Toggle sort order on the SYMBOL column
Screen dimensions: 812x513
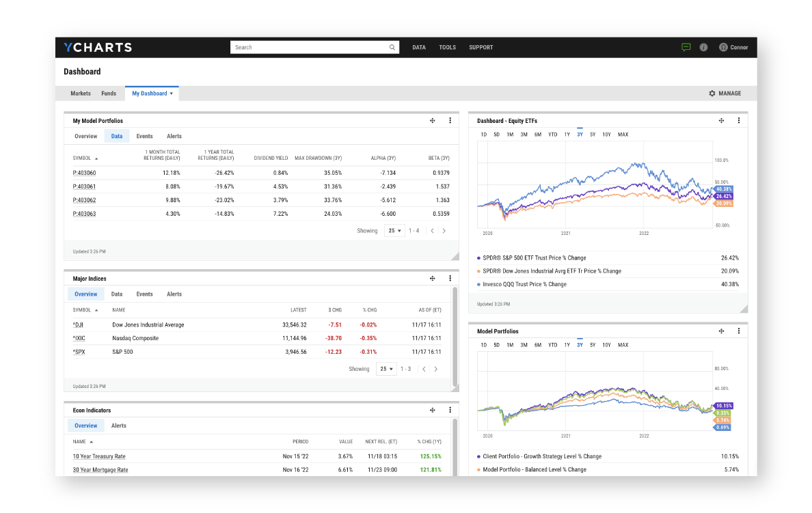(85, 158)
